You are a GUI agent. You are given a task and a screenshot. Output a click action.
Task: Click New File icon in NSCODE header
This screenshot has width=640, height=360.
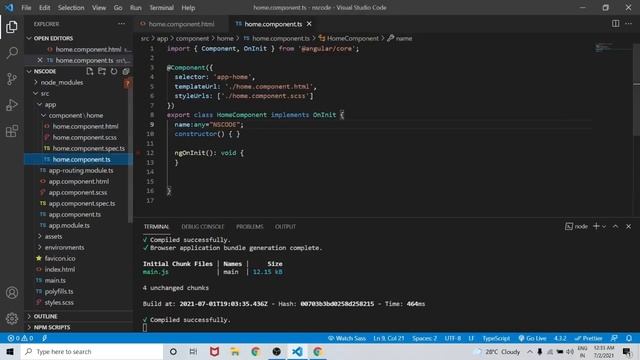click(89, 71)
